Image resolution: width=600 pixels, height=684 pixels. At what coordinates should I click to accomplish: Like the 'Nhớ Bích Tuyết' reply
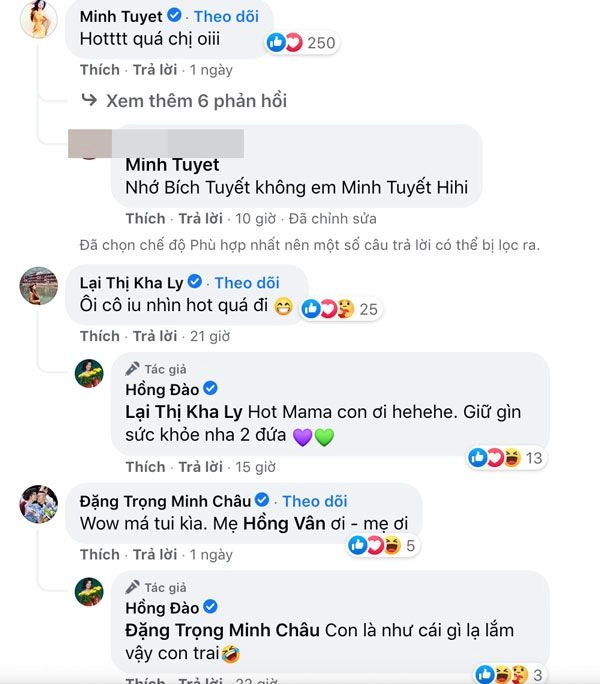145,219
